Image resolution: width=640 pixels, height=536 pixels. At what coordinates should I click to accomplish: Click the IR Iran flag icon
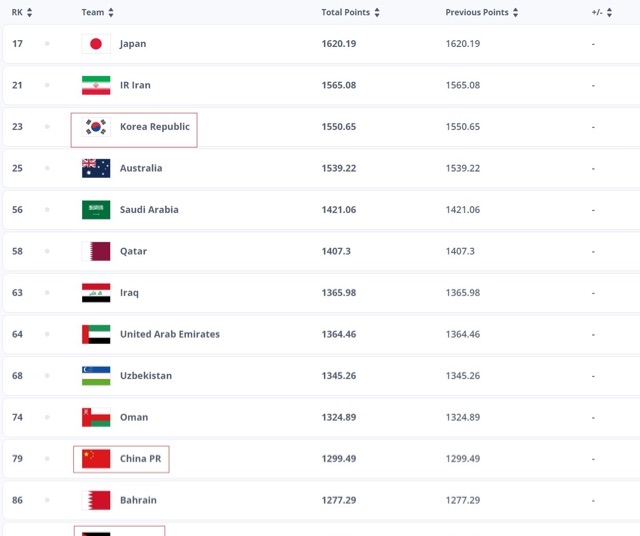(x=96, y=85)
